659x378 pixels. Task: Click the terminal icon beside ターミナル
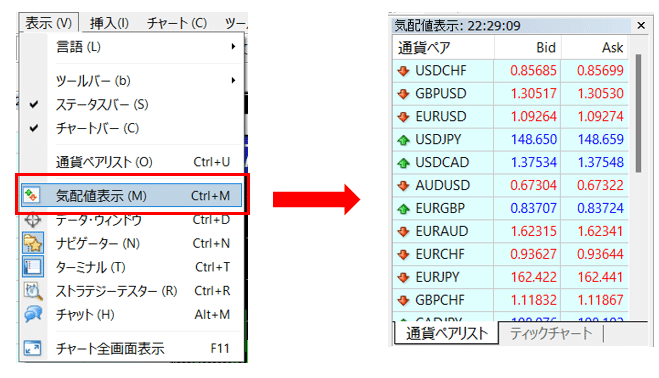33,267
